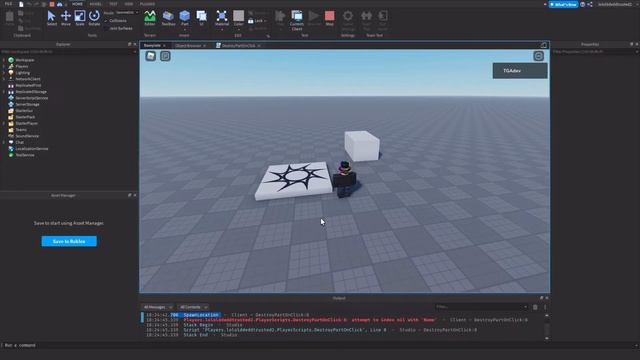Viewport: 640px width, 360px height.
Task: Click the Properties filter field
Action: point(596,52)
